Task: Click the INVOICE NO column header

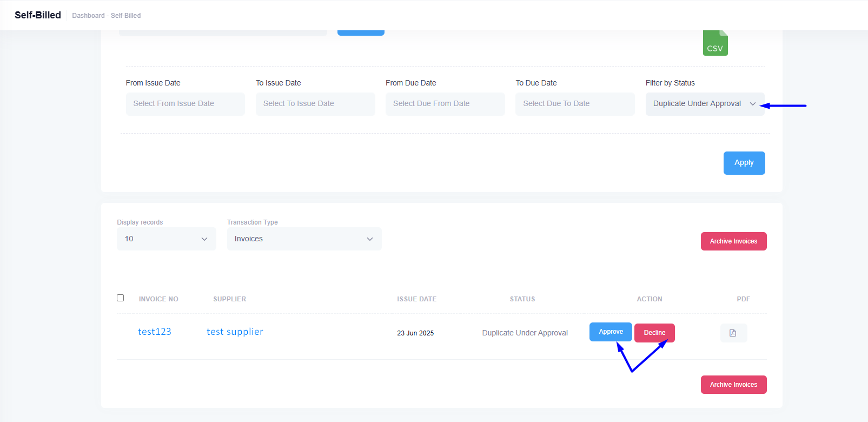Action: click(x=158, y=299)
